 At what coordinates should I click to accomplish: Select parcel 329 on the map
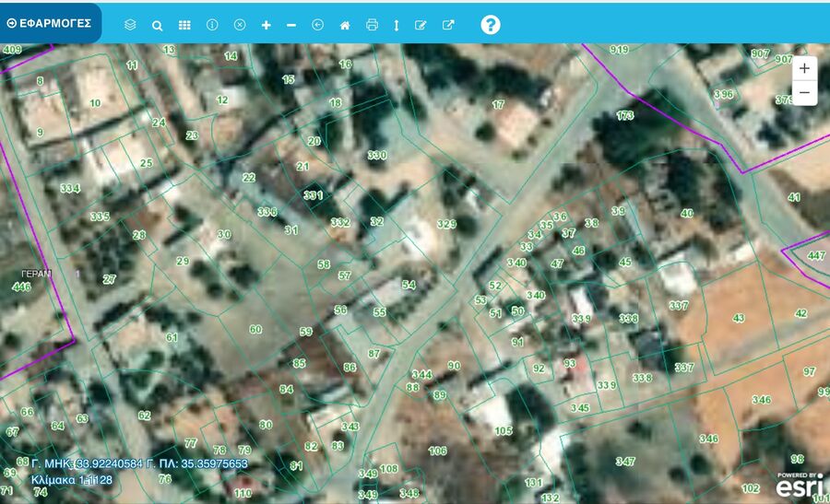[446, 224]
